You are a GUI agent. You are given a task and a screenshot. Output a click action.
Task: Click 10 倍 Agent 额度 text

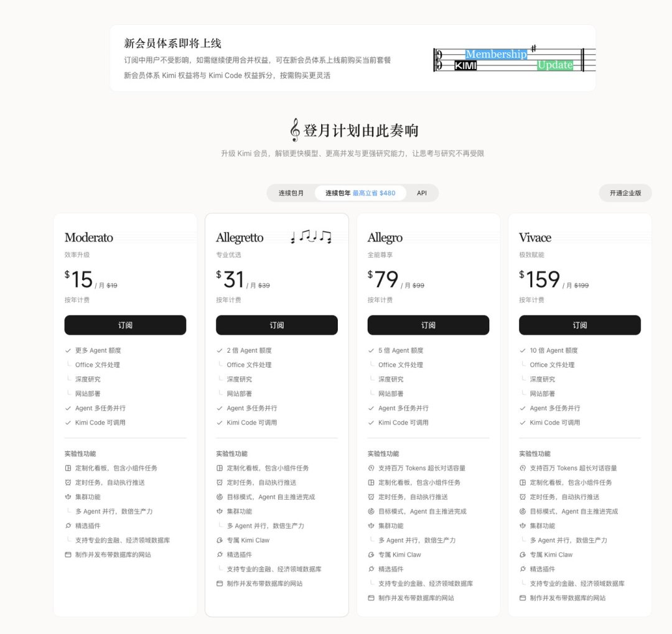[x=554, y=350]
